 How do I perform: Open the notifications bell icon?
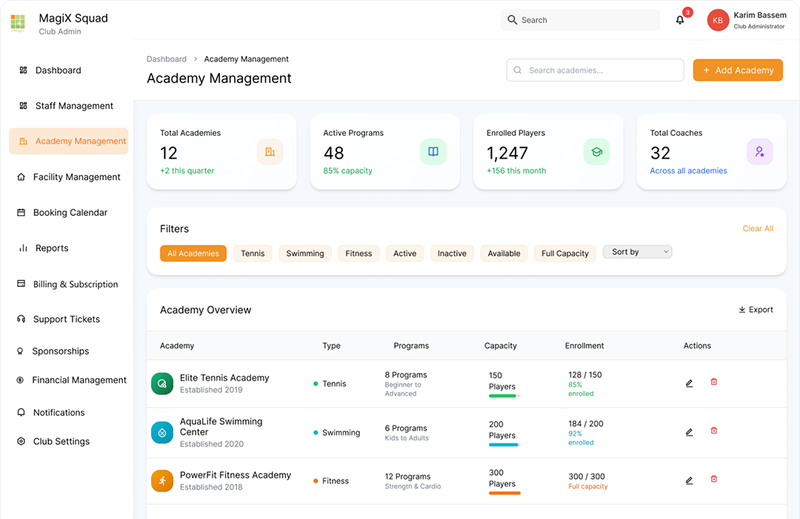pos(680,20)
